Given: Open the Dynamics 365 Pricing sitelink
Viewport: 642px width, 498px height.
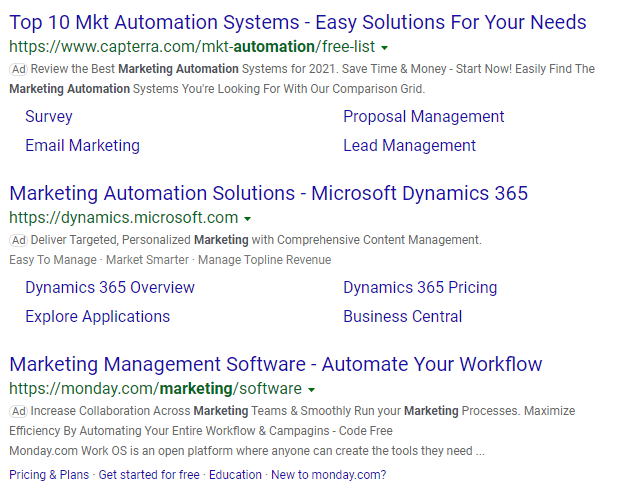Looking at the screenshot, I should pyautogui.click(x=420, y=287).
